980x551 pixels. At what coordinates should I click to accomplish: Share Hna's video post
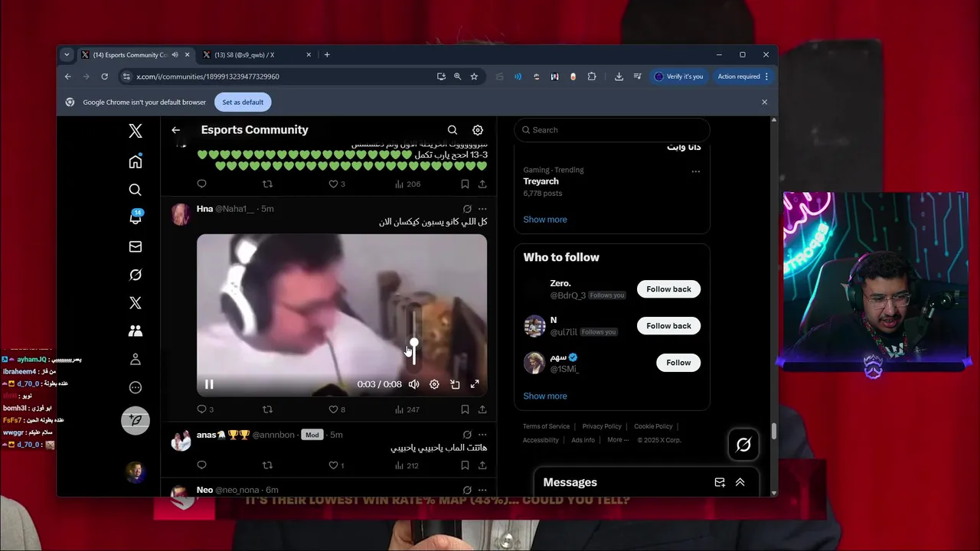[482, 409]
